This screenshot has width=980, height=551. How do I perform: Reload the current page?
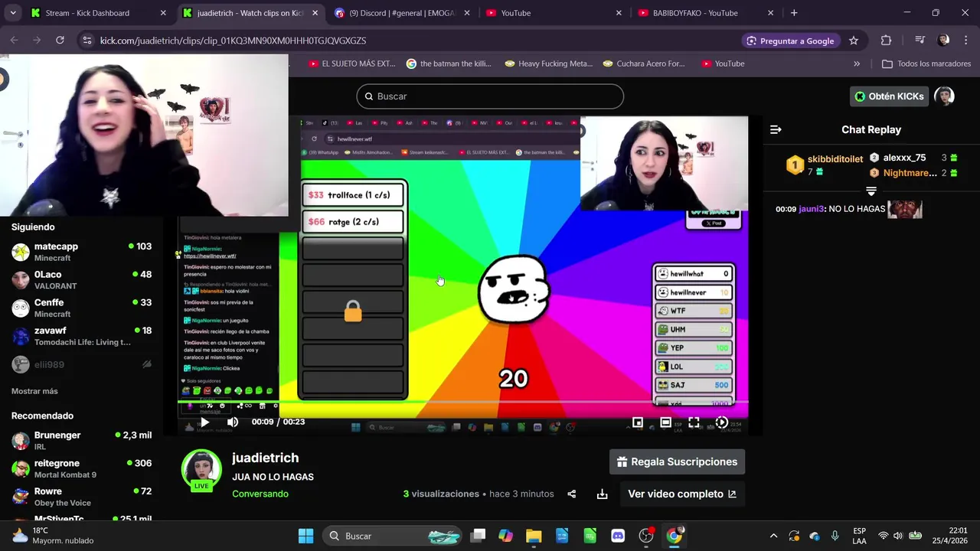(60, 41)
